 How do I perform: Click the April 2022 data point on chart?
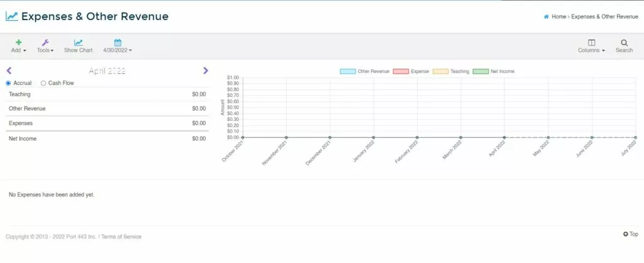click(x=504, y=137)
